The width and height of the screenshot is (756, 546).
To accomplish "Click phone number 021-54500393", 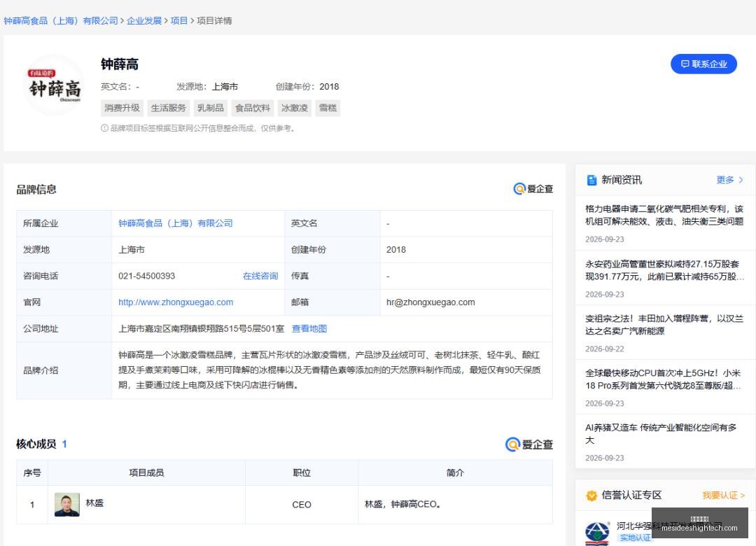I will pos(146,276).
